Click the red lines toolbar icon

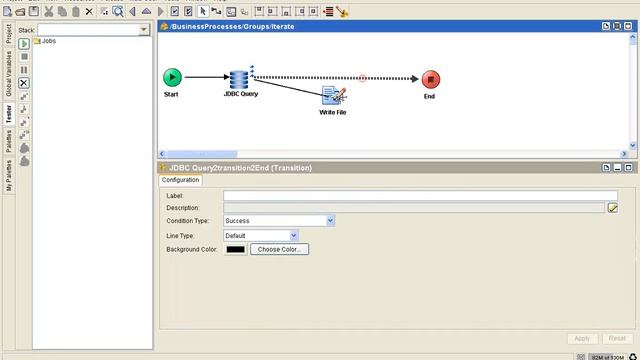tap(328, 11)
